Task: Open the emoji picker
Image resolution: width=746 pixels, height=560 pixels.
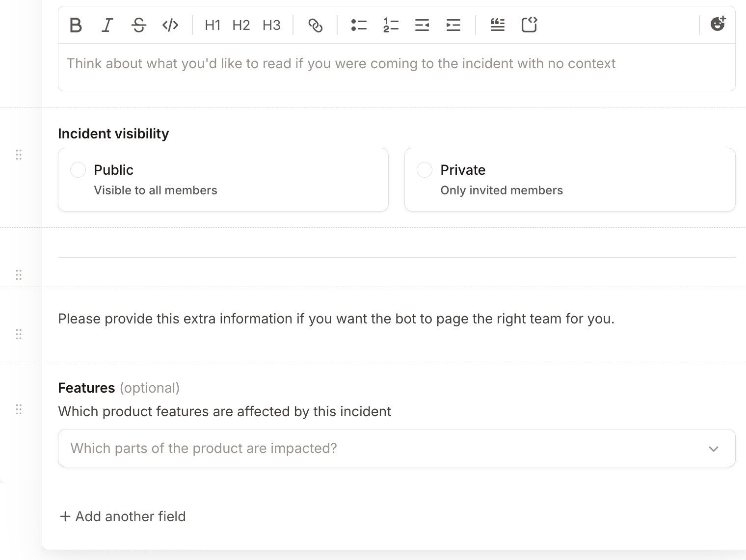Action: [x=718, y=24]
